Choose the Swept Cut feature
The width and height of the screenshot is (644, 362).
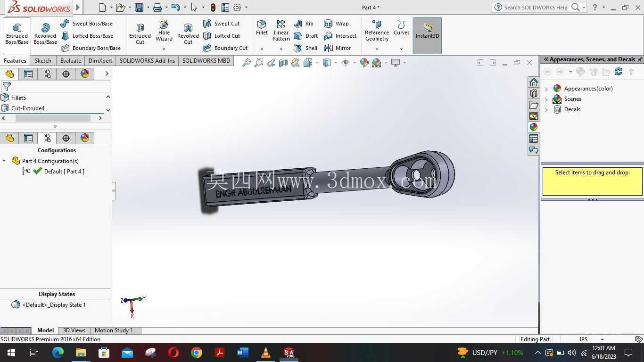point(221,24)
